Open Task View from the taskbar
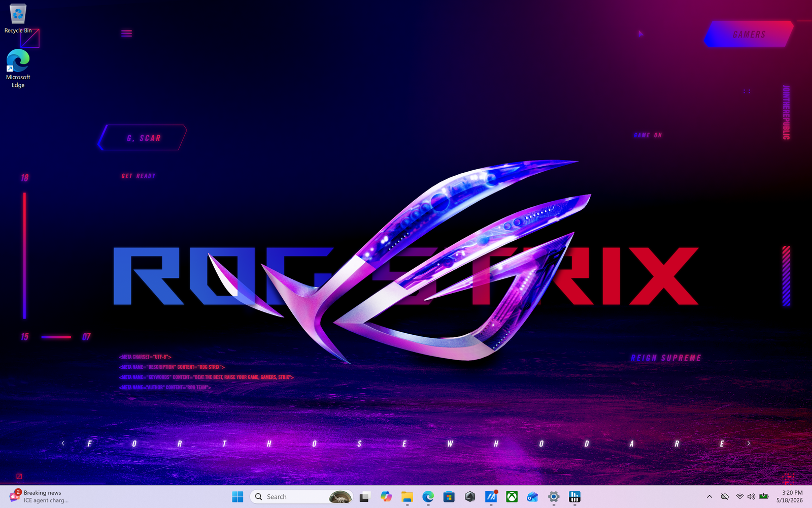 click(364, 497)
